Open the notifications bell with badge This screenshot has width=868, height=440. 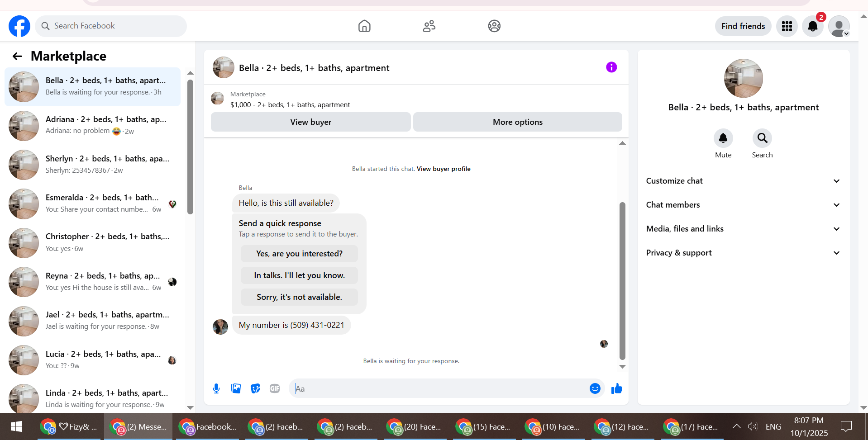(x=813, y=26)
